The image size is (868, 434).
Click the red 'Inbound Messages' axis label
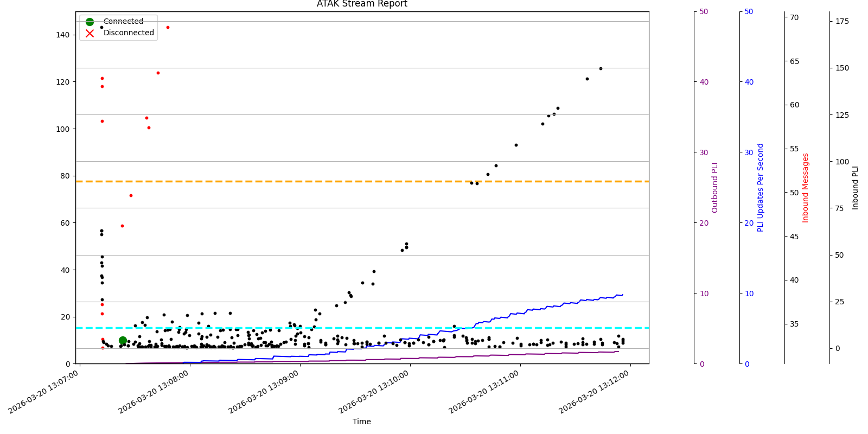coord(806,188)
